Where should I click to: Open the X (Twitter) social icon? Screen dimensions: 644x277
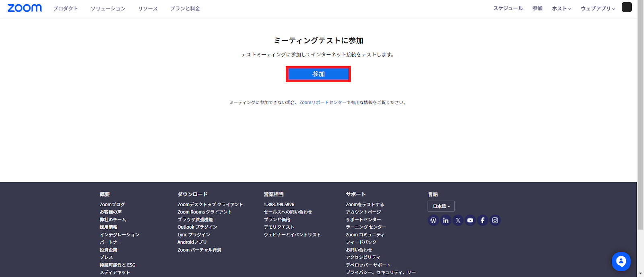point(458,220)
